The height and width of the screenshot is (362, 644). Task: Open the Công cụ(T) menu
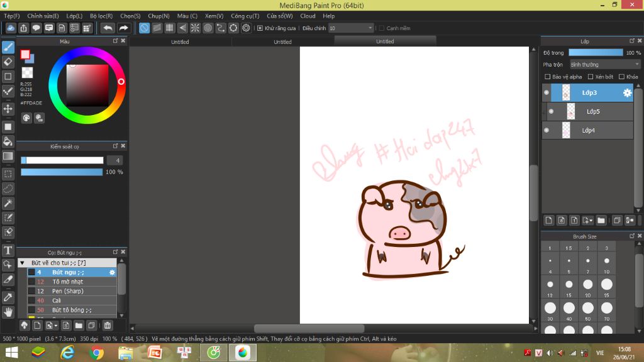click(x=245, y=16)
